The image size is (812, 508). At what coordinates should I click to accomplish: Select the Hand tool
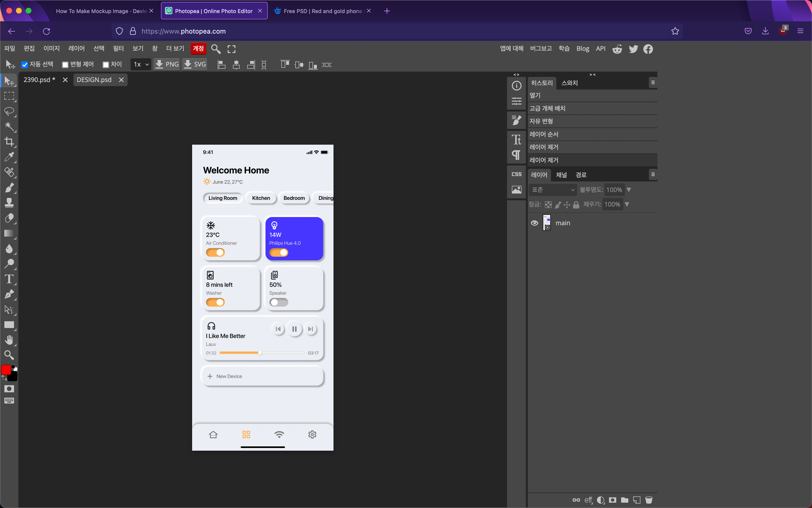pyautogui.click(x=9, y=340)
